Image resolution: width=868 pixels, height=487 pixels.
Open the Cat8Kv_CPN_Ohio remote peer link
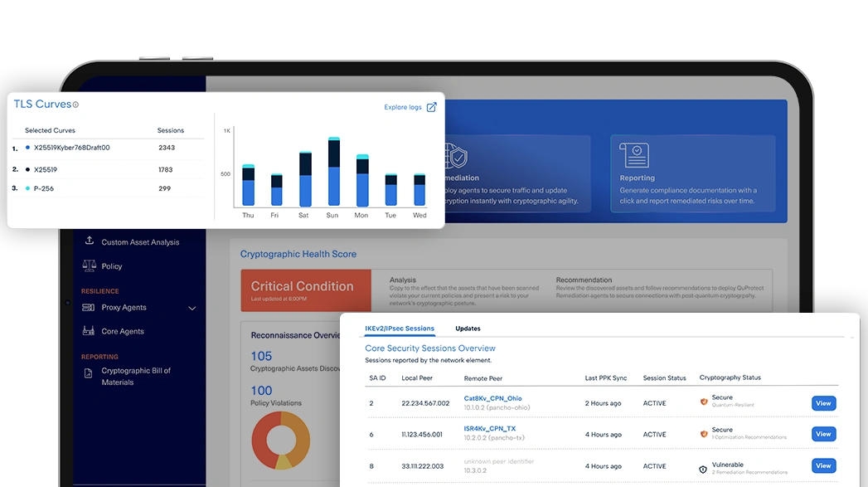click(x=492, y=398)
